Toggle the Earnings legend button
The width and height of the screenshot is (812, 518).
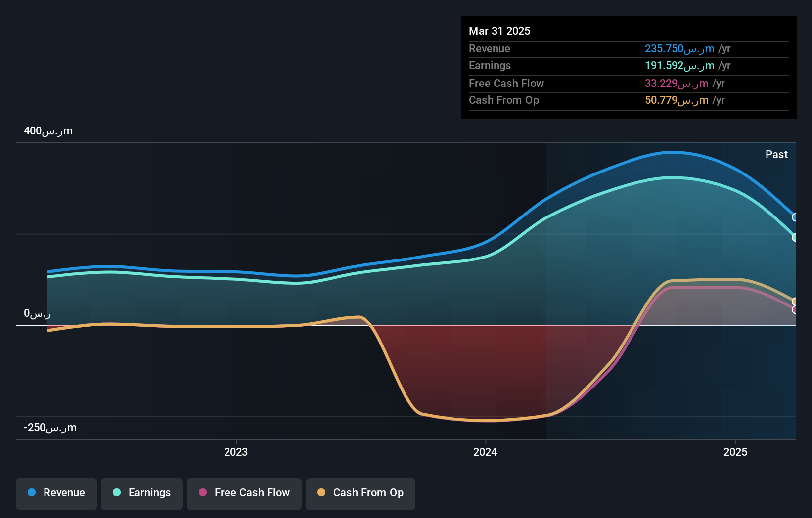pos(142,494)
